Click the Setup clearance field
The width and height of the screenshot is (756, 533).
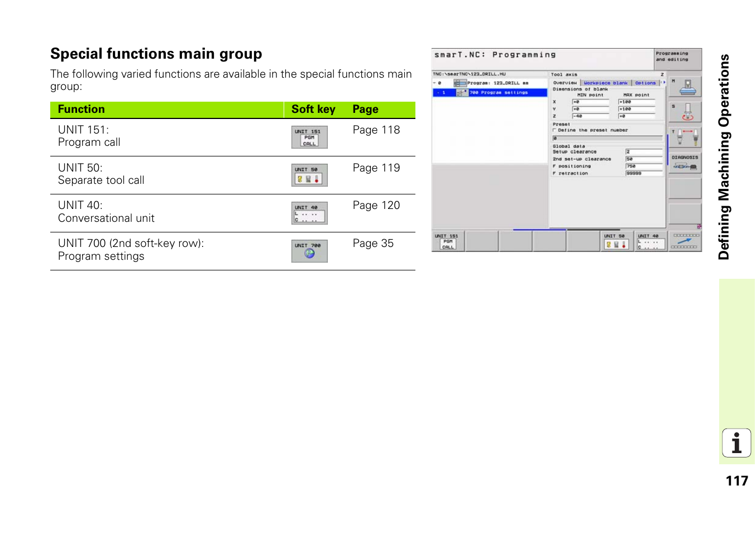[644, 152]
